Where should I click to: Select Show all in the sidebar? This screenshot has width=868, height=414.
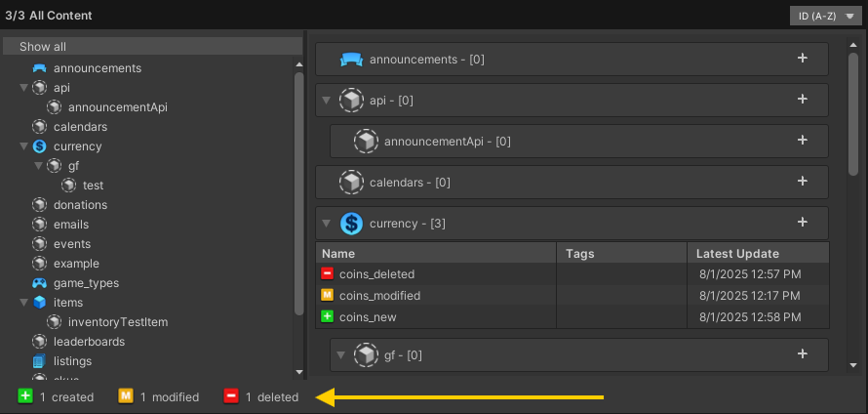[x=43, y=47]
